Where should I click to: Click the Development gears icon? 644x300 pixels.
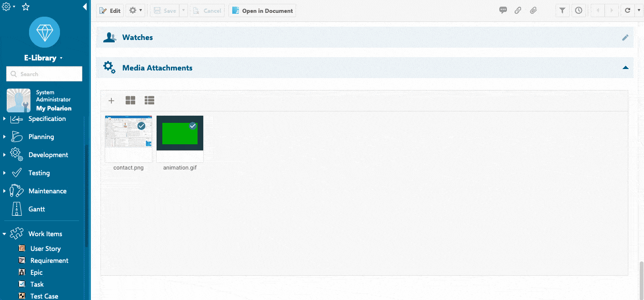click(17, 155)
